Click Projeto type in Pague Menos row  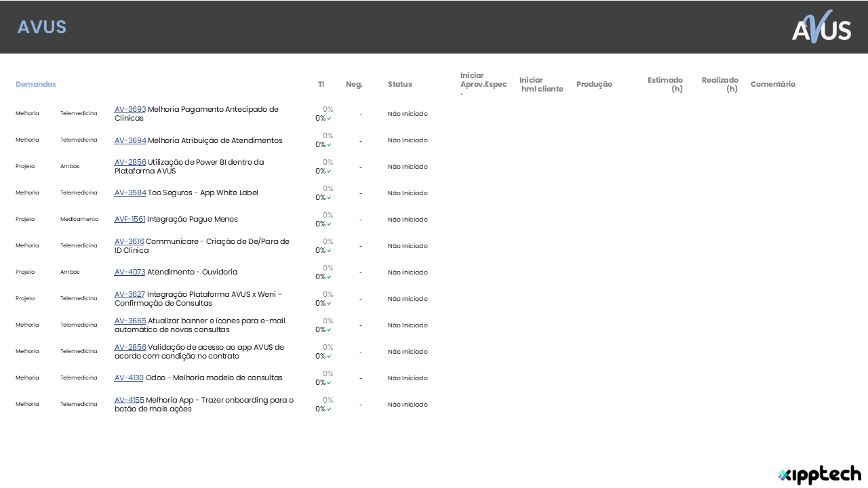tap(25, 219)
